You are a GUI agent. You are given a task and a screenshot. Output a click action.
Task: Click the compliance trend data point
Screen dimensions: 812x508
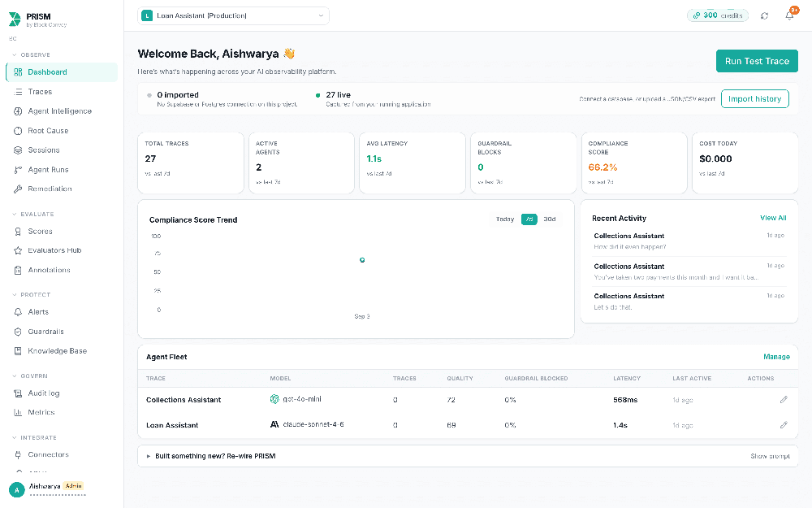[x=362, y=260]
